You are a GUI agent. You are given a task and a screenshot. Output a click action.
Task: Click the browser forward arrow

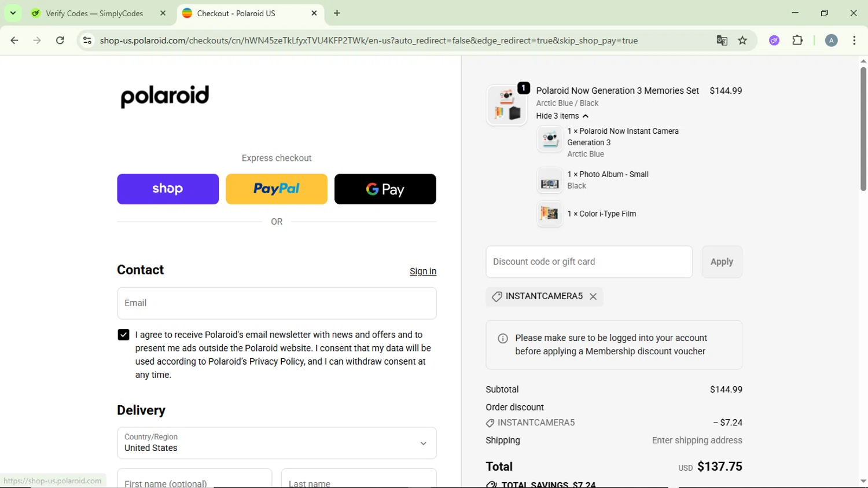point(37,41)
